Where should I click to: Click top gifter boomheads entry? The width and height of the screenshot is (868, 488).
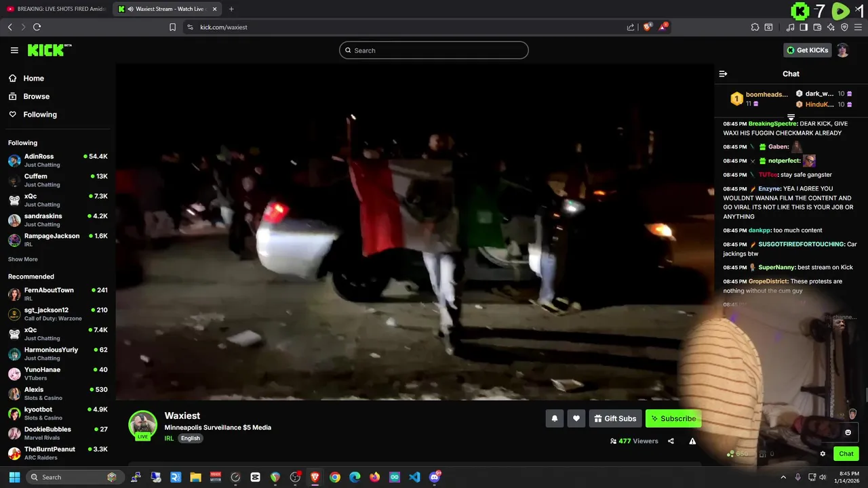point(759,99)
